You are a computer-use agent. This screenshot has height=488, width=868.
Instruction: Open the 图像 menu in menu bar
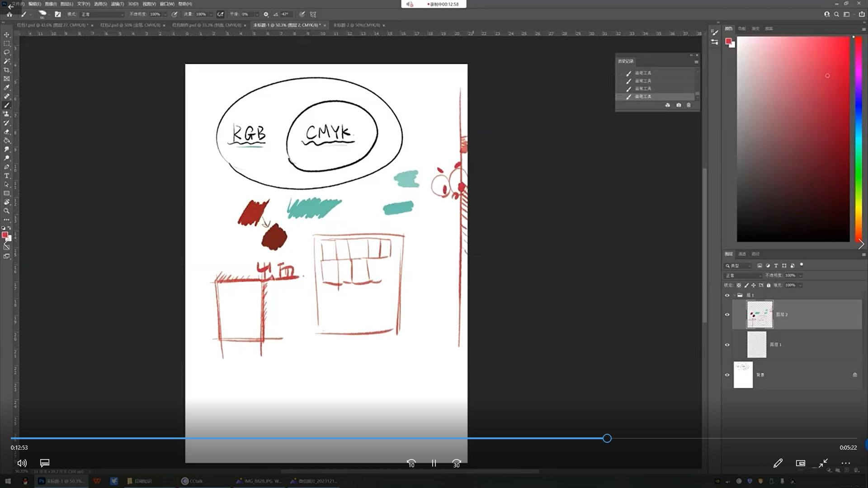point(50,4)
